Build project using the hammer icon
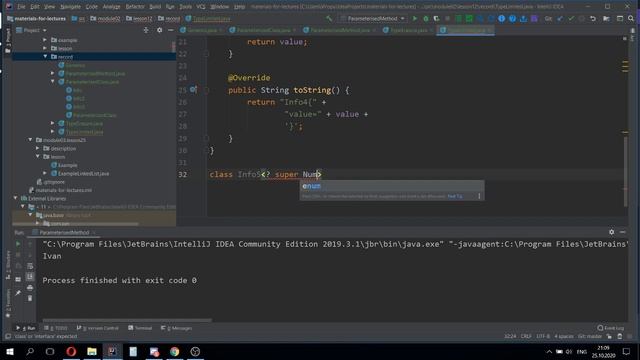The height and width of the screenshot is (360, 640). coord(329,18)
